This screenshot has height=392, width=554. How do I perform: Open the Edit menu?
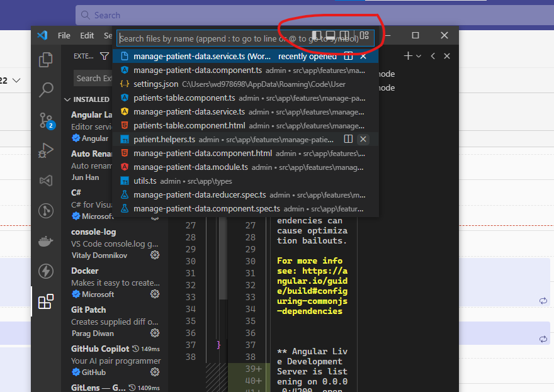pyautogui.click(x=87, y=36)
